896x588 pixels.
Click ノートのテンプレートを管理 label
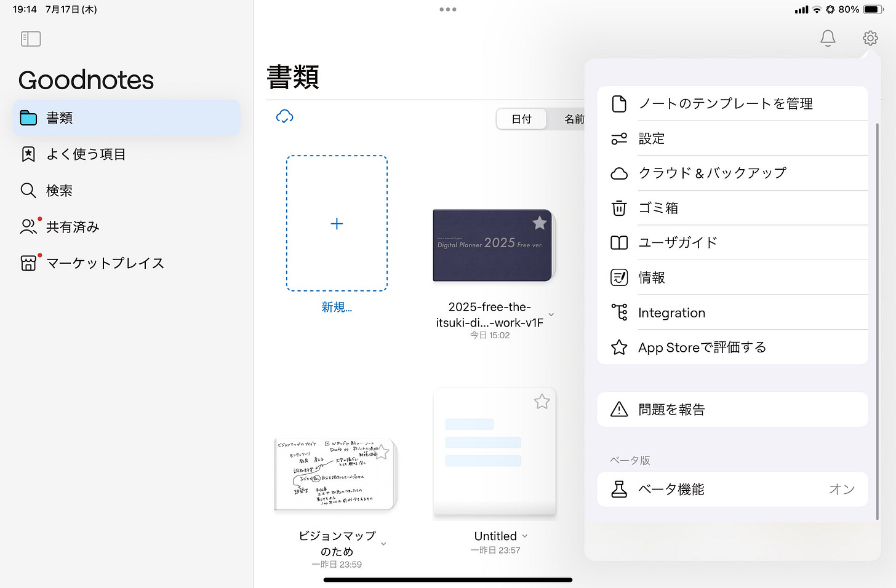tap(726, 103)
